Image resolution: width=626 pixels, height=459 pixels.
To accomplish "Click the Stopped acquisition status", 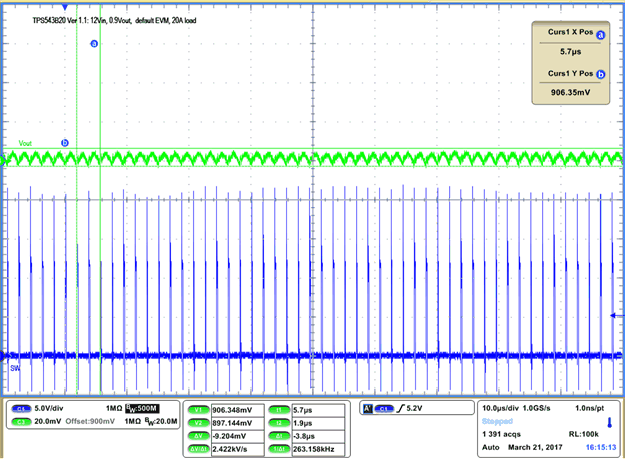I will (x=497, y=421).
